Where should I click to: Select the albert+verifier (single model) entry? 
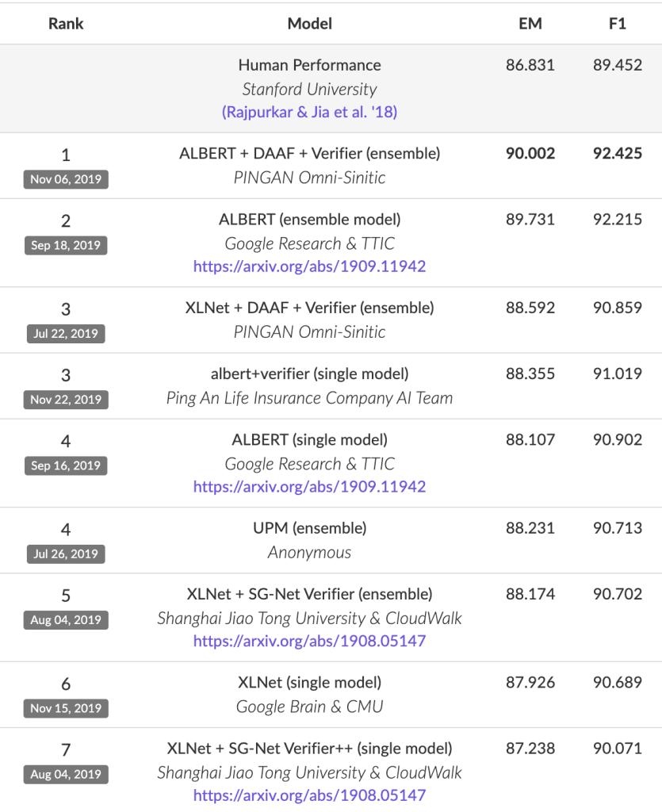point(309,373)
